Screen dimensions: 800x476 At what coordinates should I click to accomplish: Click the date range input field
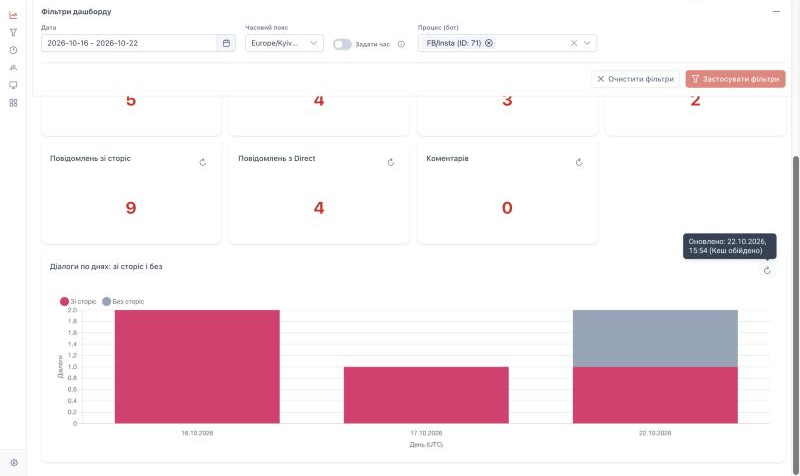[x=130, y=43]
